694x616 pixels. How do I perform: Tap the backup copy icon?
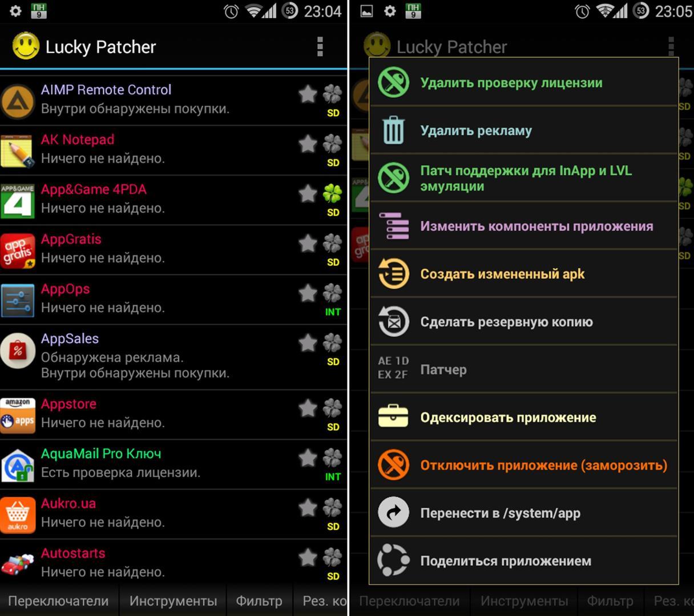coord(393,321)
